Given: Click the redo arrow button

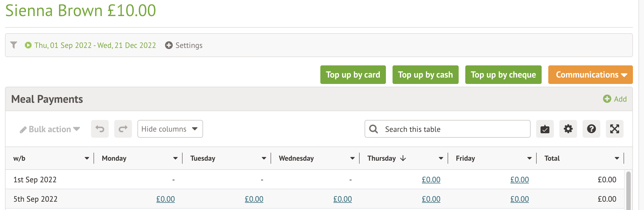Looking at the screenshot, I should [123, 129].
